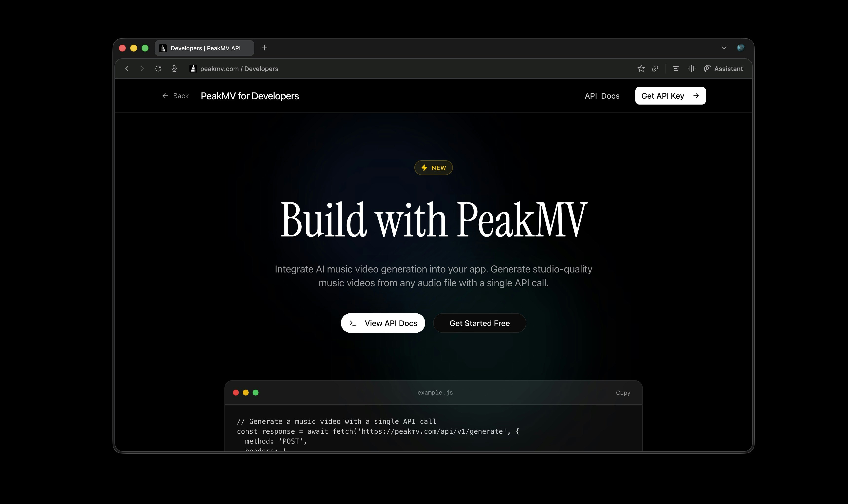Click the browser profile avatar

741,48
